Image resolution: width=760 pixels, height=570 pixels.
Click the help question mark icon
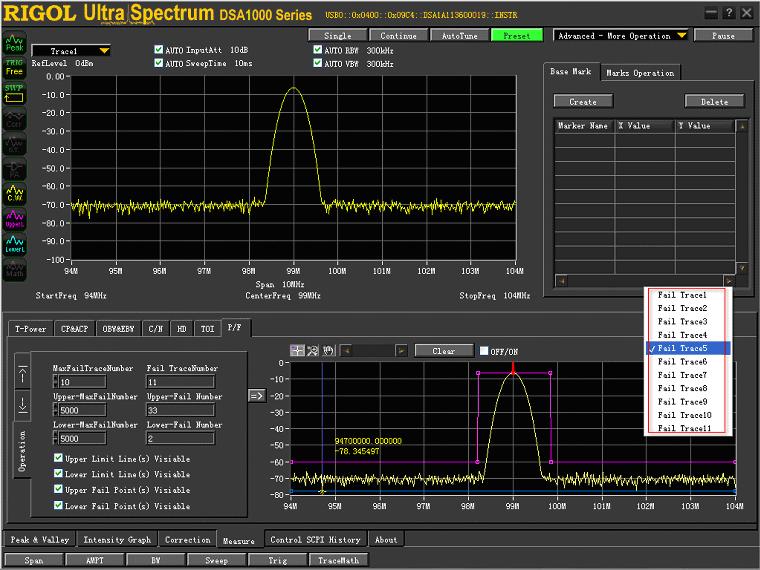(727, 13)
